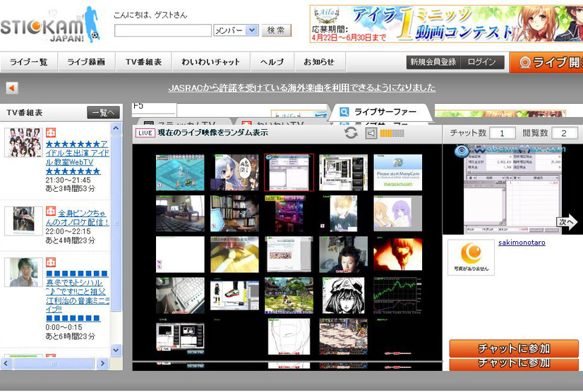Open the laptop keyboard live thumbnail
583x392 pixels.
180,296
